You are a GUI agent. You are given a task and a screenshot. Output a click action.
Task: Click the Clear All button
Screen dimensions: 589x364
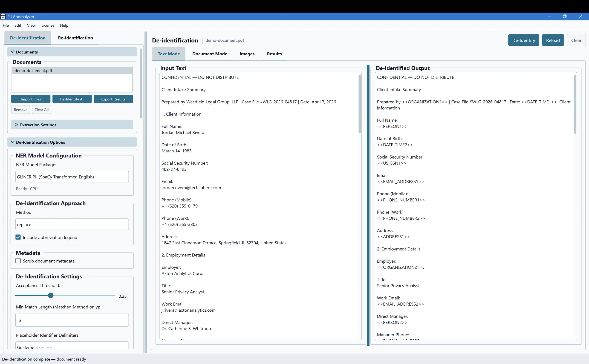coord(41,110)
